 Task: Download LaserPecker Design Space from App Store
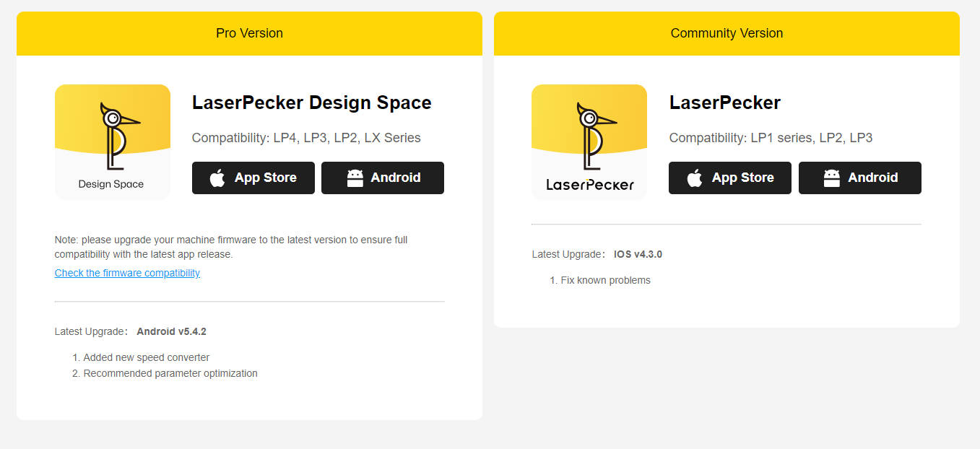tap(253, 178)
